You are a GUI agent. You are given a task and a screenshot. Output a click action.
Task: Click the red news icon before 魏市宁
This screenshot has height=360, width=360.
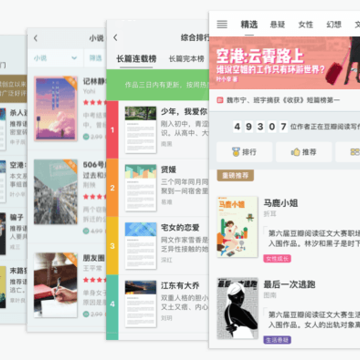[x=220, y=100]
